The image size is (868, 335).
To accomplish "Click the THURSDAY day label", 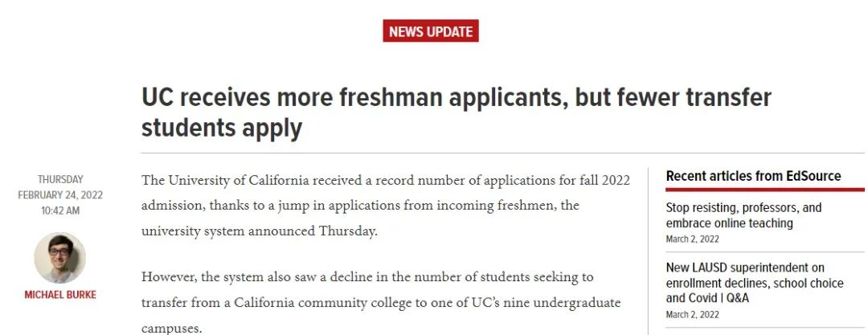I will pos(60,180).
